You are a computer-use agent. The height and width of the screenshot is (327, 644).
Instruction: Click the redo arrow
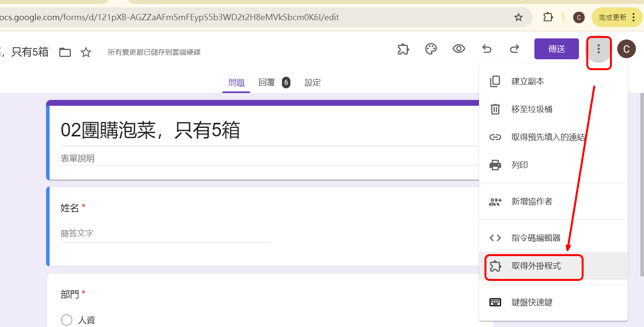514,49
